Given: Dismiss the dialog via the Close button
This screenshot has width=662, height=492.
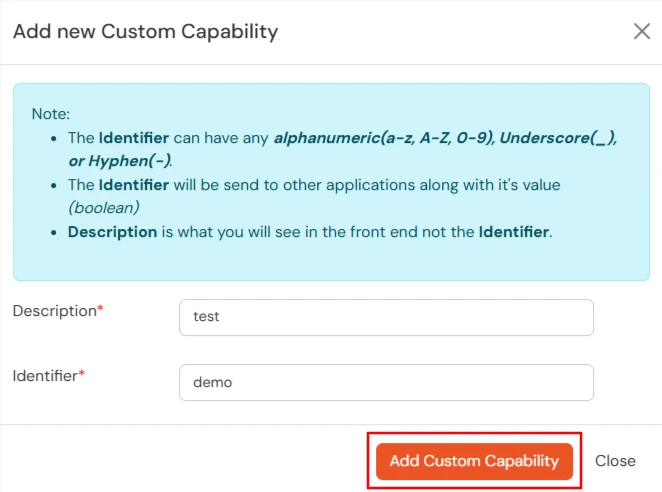Looking at the screenshot, I should pyautogui.click(x=615, y=461).
